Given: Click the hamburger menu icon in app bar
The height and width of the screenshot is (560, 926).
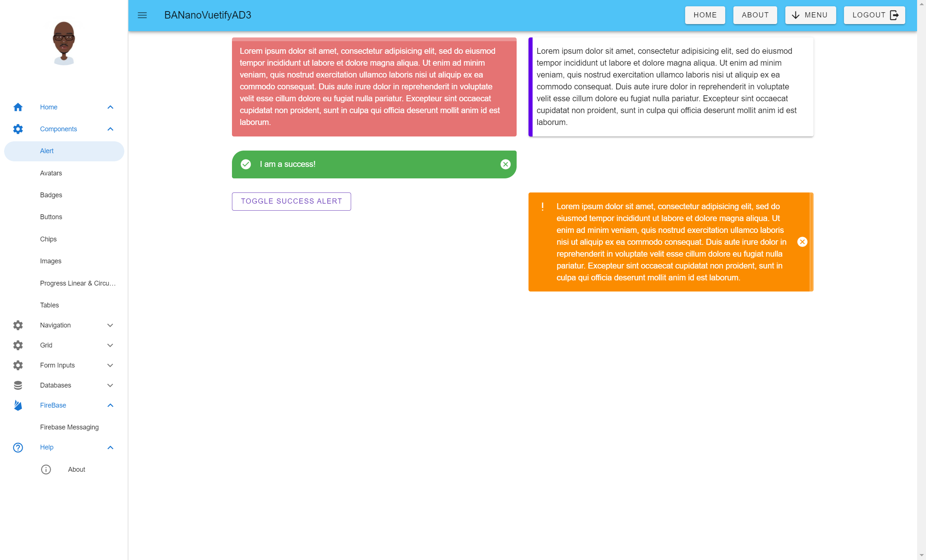Looking at the screenshot, I should (x=142, y=16).
